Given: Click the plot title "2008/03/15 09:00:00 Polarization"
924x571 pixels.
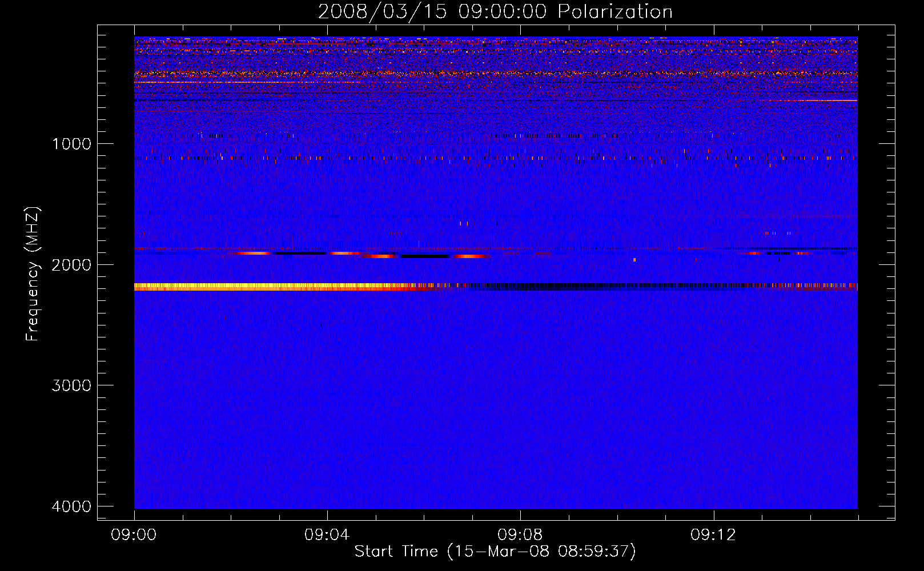Looking at the screenshot, I should [x=495, y=11].
